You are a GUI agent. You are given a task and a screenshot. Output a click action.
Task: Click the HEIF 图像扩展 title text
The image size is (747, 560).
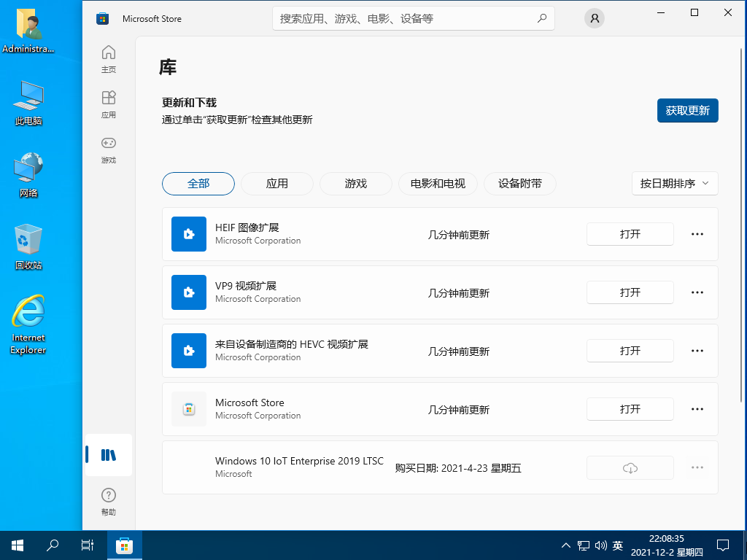tap(247, 227)
